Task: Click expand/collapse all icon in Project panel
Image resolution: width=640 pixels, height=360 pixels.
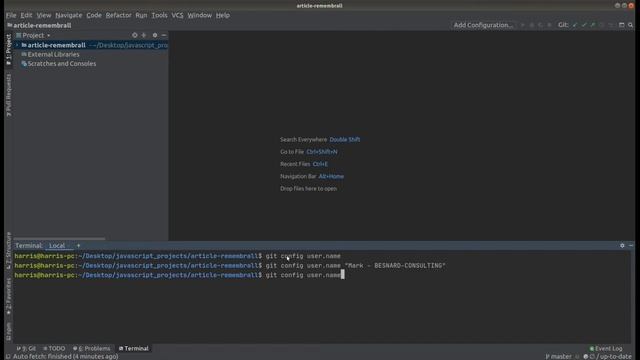Action: pos(144,35)
